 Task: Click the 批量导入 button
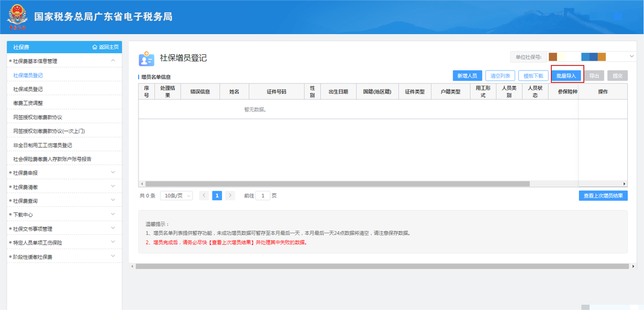point(566,76)
